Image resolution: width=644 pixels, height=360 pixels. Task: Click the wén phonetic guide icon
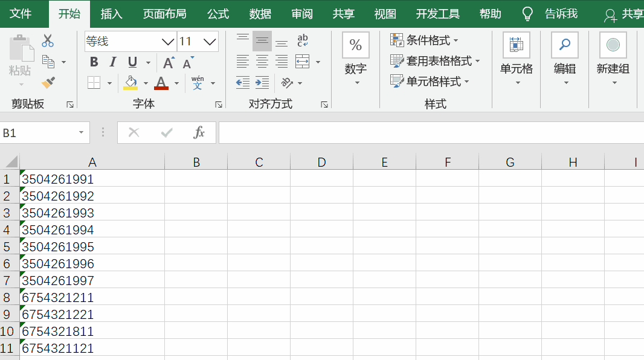click(x=198, y=83)
